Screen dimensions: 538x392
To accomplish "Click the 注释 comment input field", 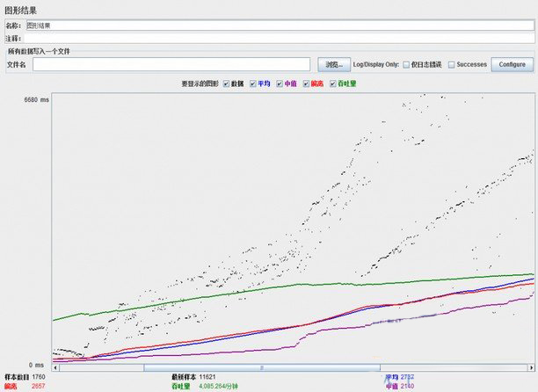I will pos(279,39).
